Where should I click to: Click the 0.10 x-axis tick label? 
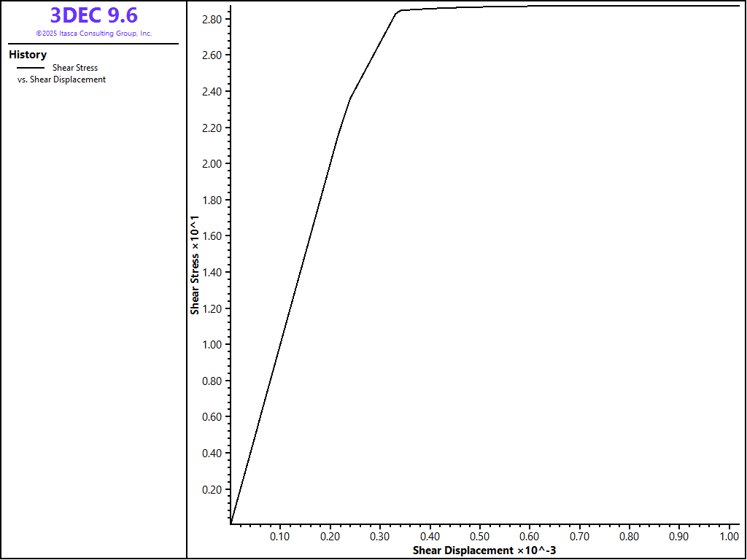pyautogui.click(x=280, y=537)
